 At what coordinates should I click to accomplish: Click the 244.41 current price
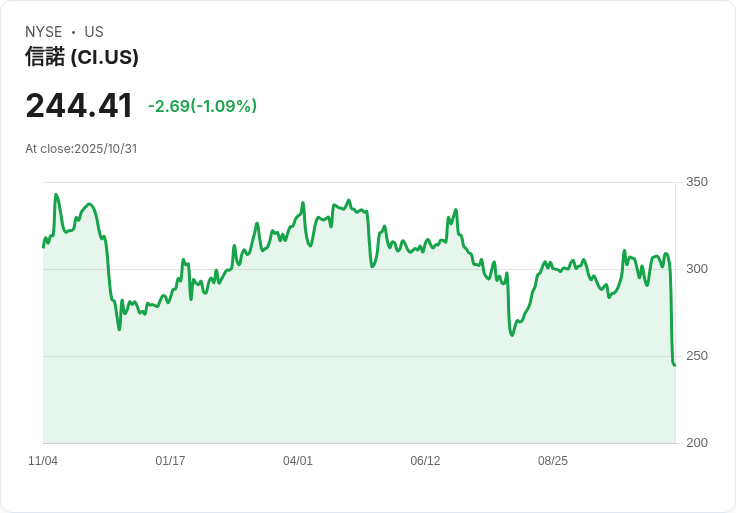79,105
